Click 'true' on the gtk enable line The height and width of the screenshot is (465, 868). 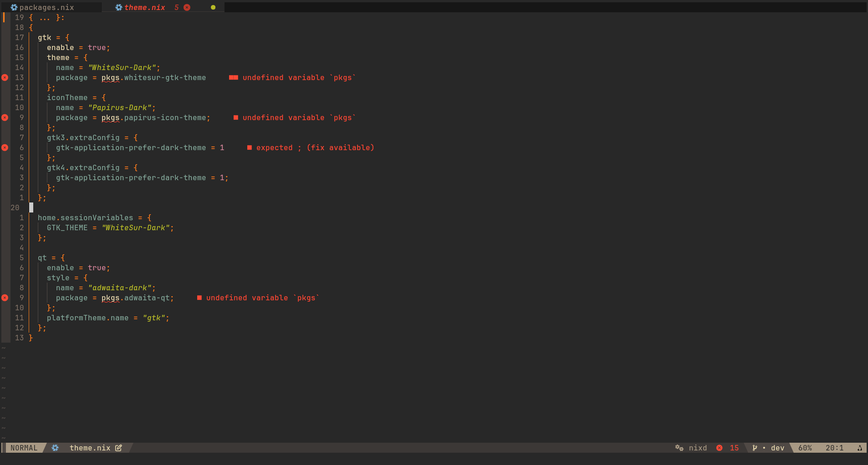97,47
